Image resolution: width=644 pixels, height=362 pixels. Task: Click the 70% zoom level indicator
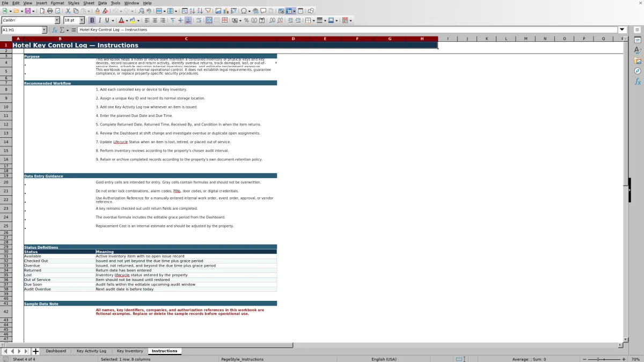pyautogui.click(x=635, y=359)
